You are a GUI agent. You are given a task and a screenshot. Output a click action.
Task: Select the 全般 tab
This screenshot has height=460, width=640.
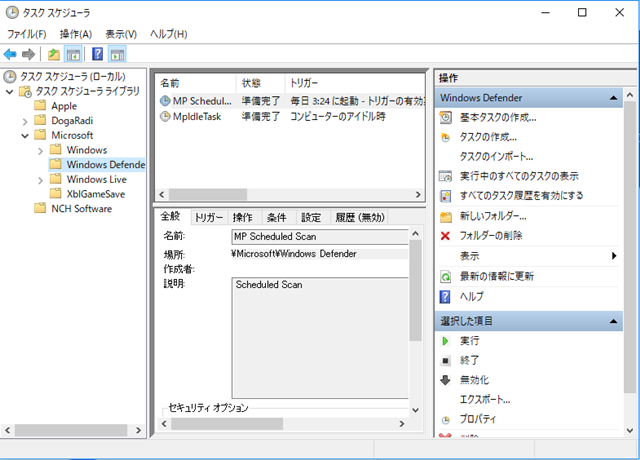pos(170,216)
